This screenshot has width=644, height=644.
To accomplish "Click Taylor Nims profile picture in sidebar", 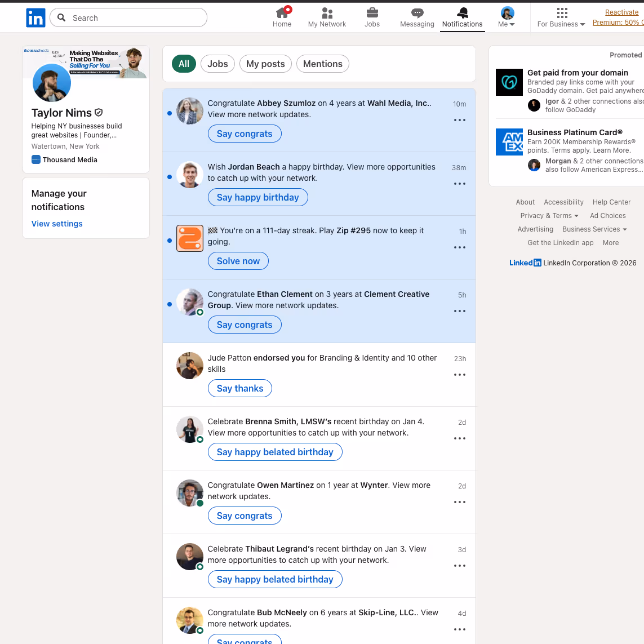I will click(52, 83).
